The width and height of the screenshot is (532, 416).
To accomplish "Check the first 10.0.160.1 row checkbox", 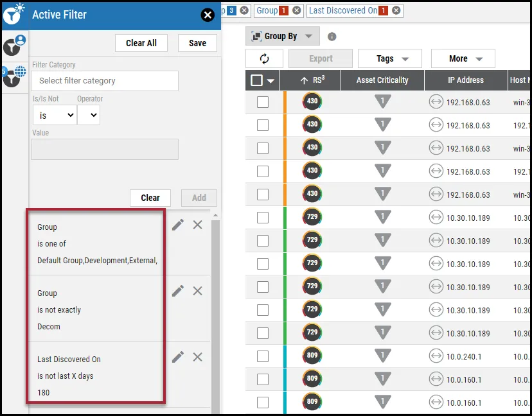I will pyautogui.click(x=263, y=379).
